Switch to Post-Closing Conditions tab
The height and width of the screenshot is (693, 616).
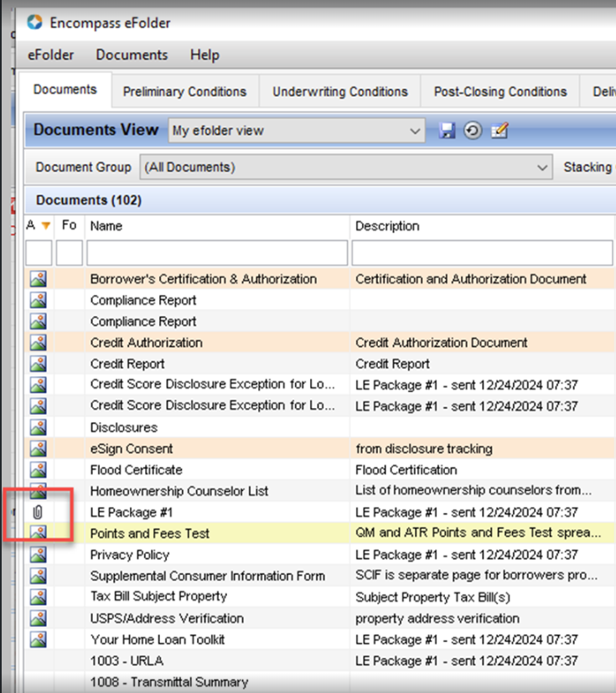coord(500,91)
